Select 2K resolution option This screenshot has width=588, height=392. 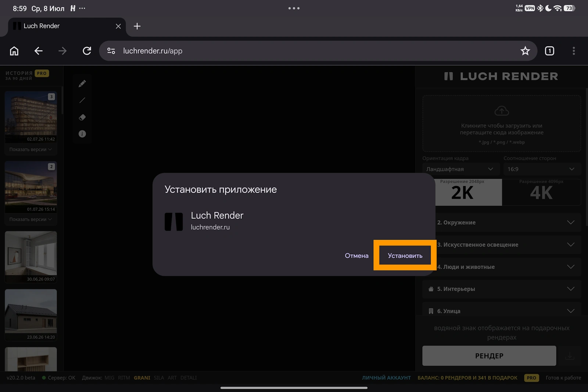pos(462,192)
